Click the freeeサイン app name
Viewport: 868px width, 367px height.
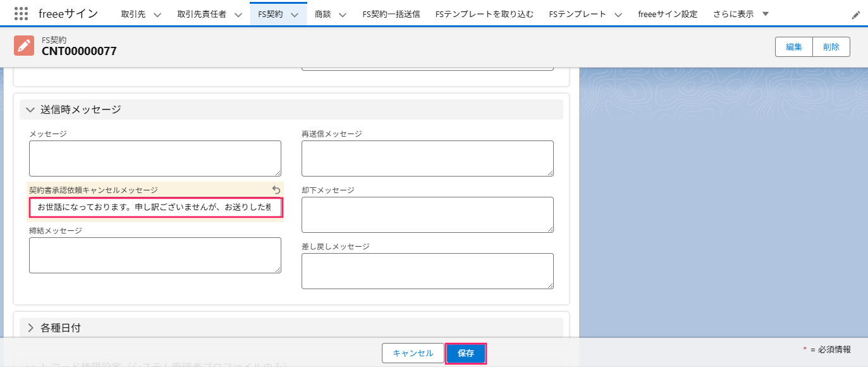click(68, 13)
